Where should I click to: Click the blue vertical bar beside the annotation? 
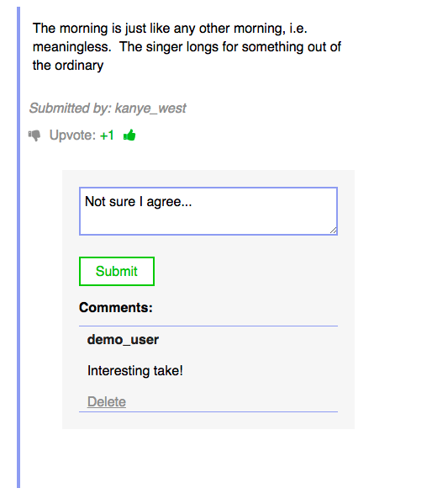click(x=18, y=247)
